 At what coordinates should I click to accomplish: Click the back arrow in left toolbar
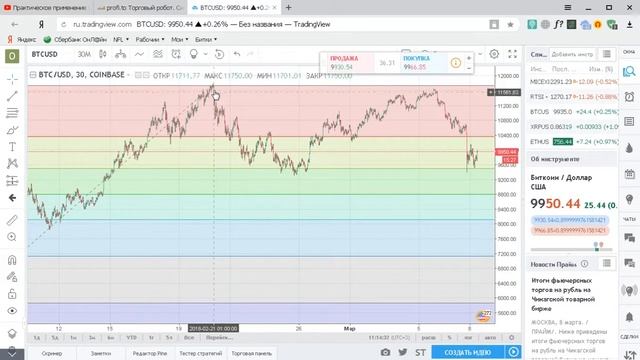click(12, 198)
